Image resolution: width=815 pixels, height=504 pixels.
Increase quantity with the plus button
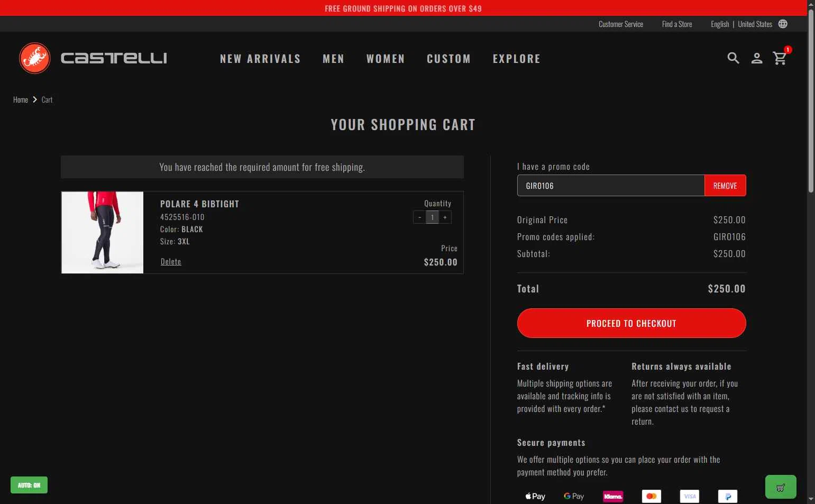pos(445,217)
